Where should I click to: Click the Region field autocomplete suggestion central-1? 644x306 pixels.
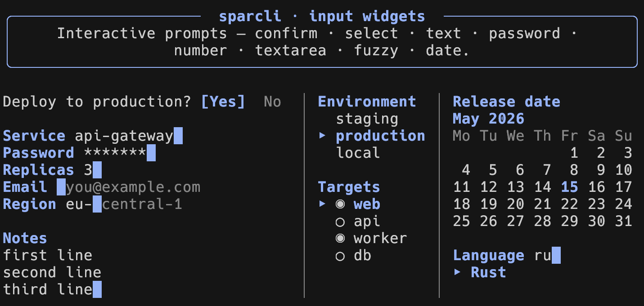(x=142, y=204)
